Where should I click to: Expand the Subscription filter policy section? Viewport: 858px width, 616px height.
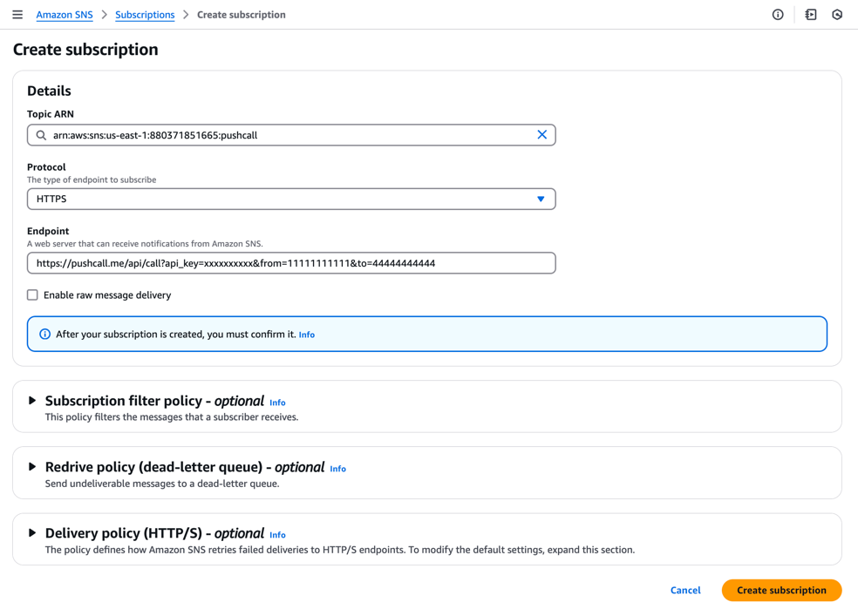(x=32, y=400)
